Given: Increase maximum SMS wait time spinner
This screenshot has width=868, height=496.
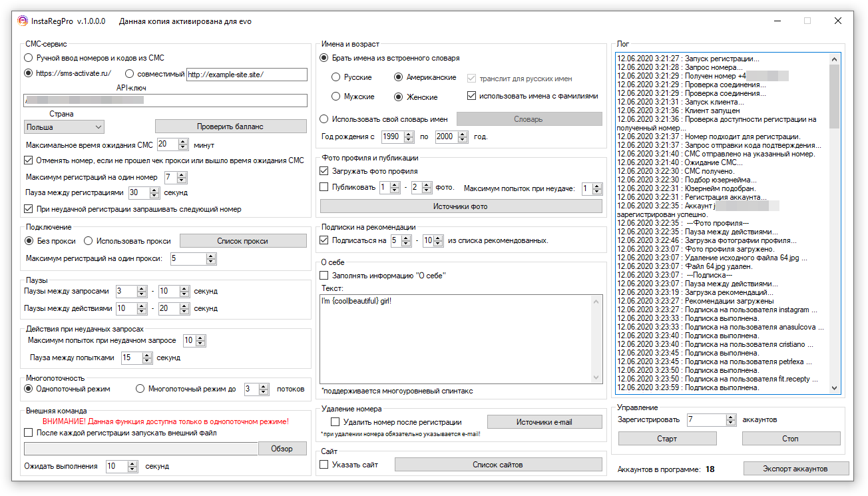Looking at the screenshot, I should pyautogui.click(x=183, y=142).
